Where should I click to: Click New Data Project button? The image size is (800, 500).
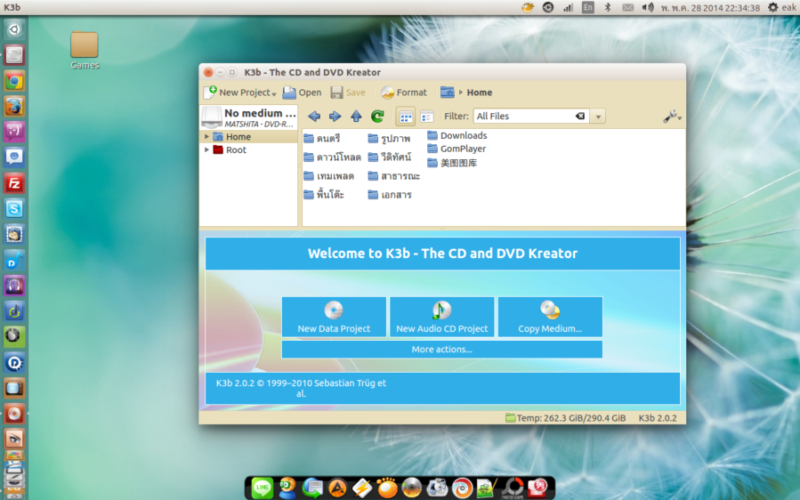click(334, 317)
